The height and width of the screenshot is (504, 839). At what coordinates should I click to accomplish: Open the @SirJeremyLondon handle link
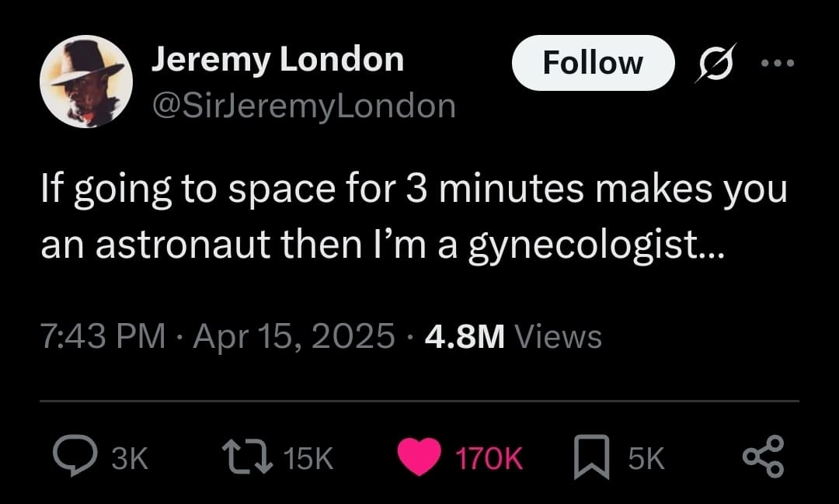click(303, 105)
